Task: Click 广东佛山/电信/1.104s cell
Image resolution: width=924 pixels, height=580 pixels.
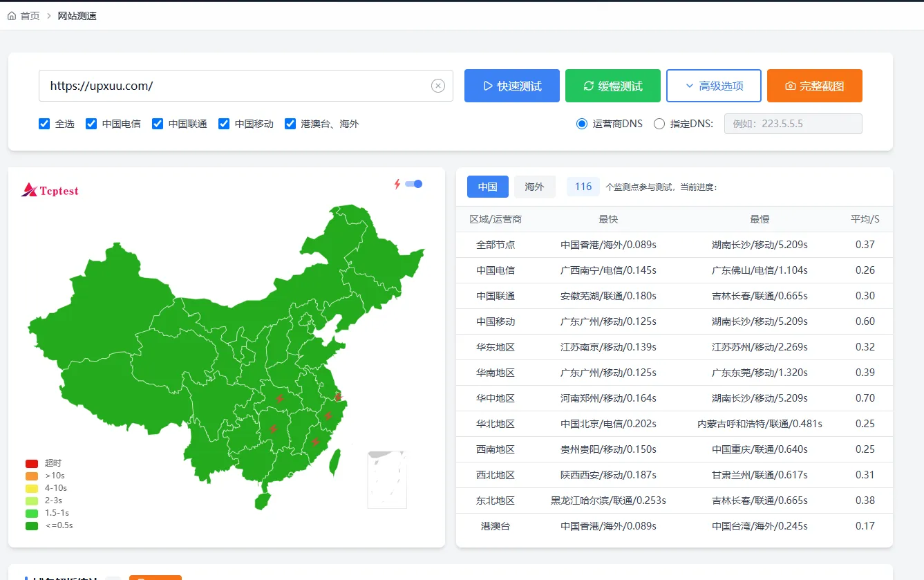Action: [x=760, y=270]
